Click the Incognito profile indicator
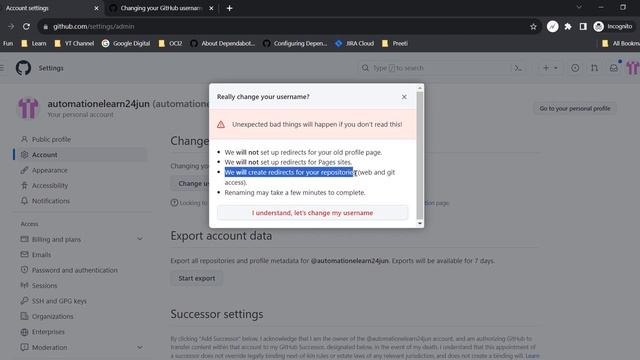Image resolution: width=640 pixels, height=360 pixels. tap(613, 27)
